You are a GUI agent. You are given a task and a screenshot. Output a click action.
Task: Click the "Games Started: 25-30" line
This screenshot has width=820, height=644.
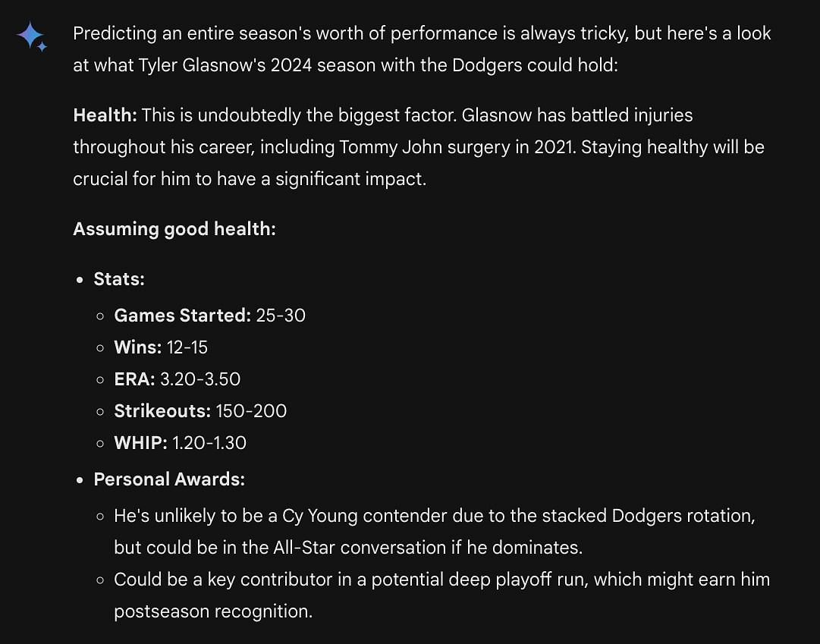[209, 316]
